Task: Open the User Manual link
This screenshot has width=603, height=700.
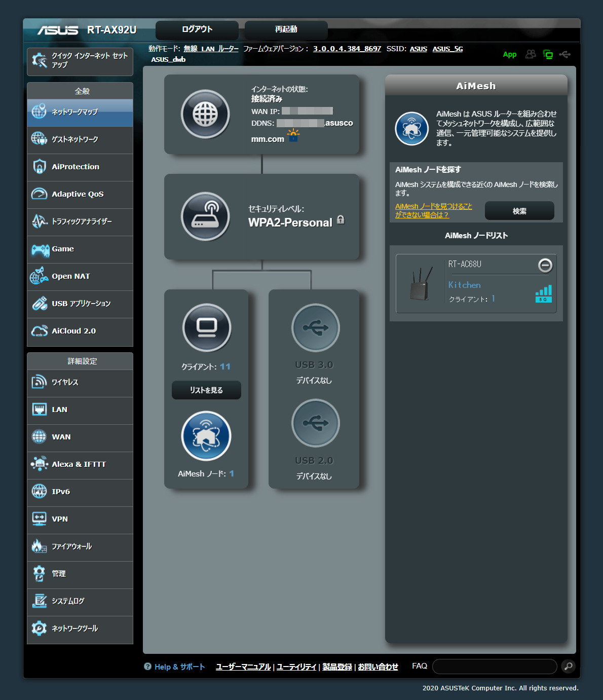Action: point(243,667)
